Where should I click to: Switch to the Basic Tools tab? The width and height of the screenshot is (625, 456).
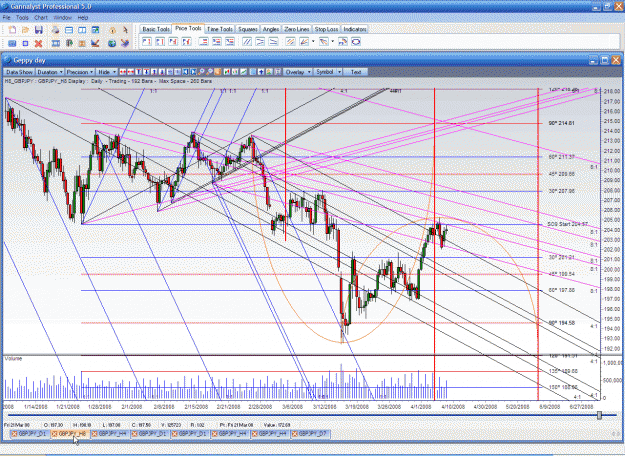coord(156,29)
